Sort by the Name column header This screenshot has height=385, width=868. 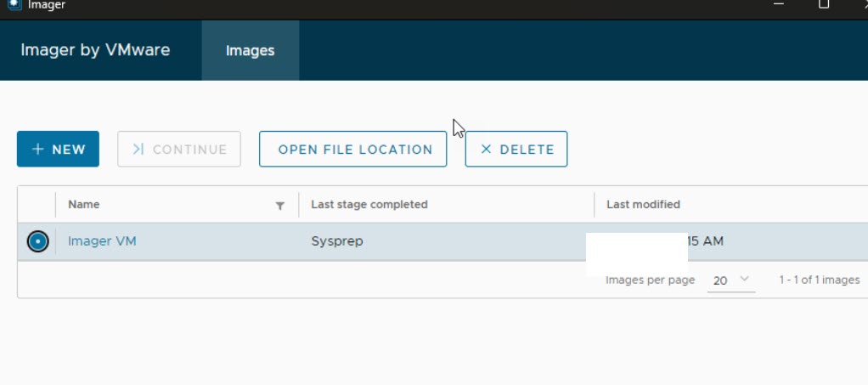pos(83,205)
